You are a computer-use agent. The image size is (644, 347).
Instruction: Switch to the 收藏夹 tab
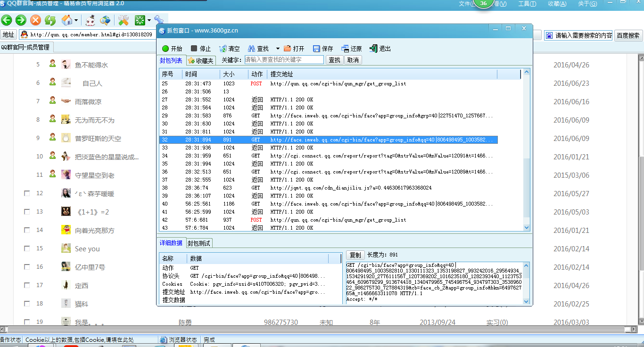[201, 60]
